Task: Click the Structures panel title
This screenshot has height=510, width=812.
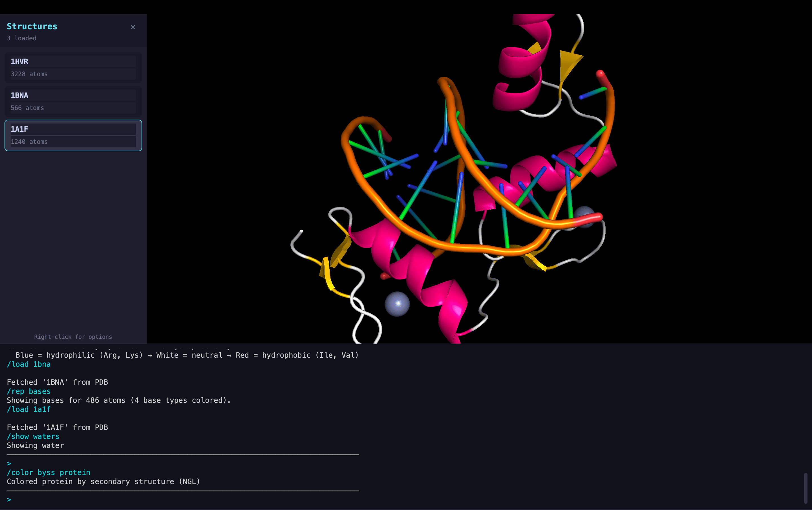Action: tap(32, 26)
